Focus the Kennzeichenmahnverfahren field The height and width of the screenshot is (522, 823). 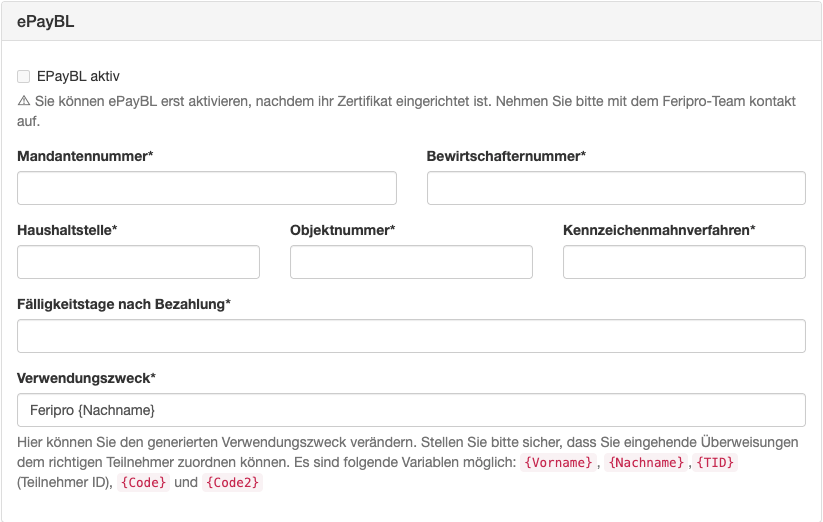(684, 262)
